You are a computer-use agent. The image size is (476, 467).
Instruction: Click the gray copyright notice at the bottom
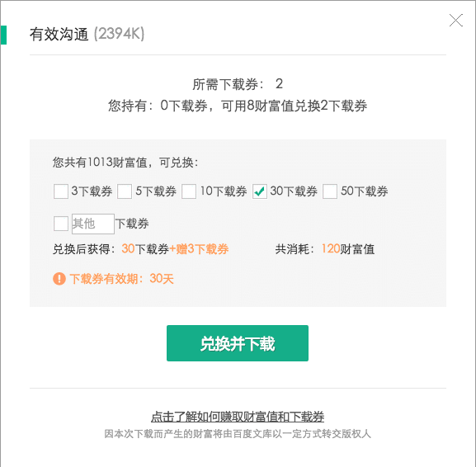coord(238,434)
